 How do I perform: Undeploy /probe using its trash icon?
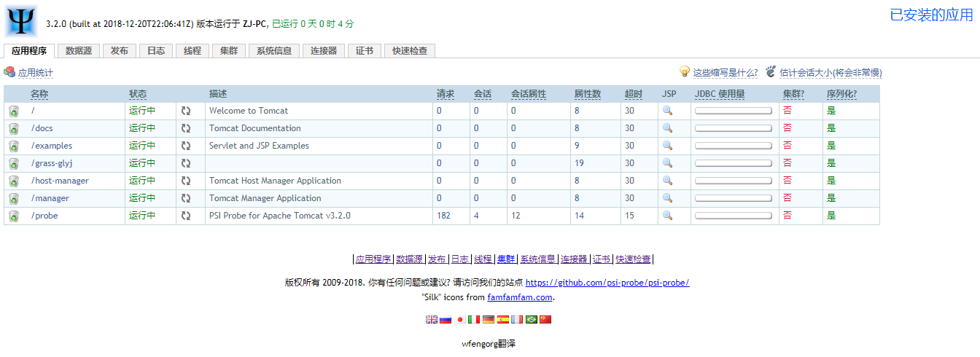point(14,216)
